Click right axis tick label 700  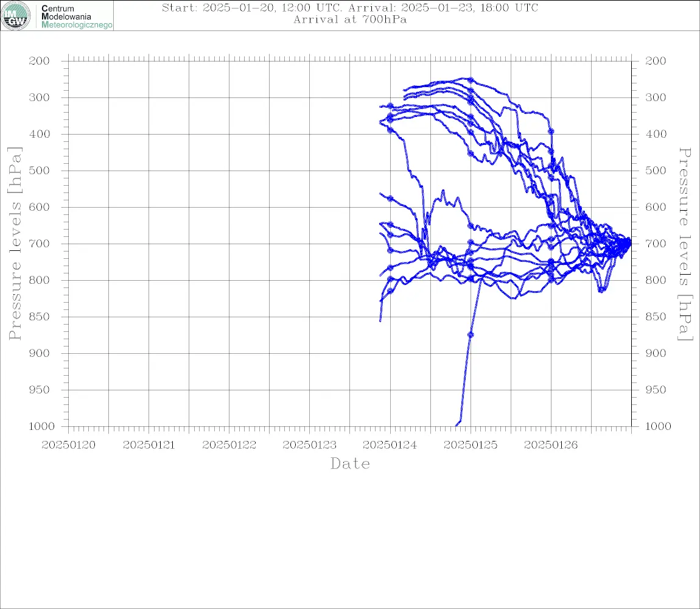tap(656, 244)
